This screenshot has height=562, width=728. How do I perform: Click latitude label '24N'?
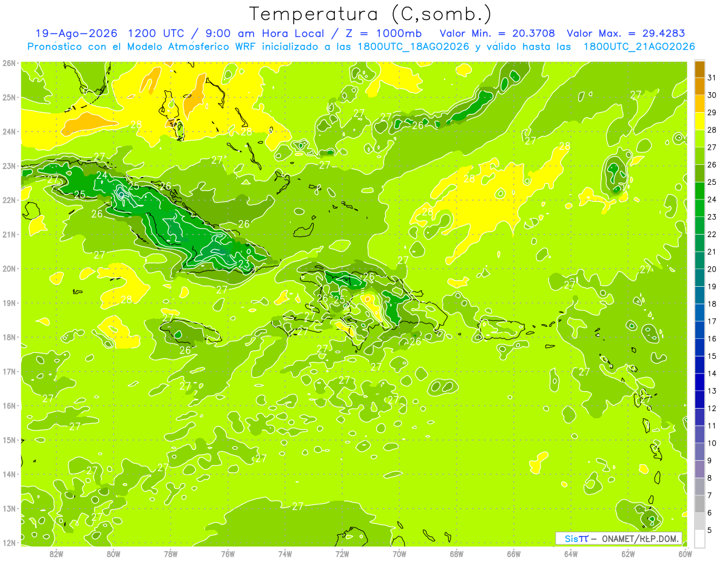click(9, 132)
